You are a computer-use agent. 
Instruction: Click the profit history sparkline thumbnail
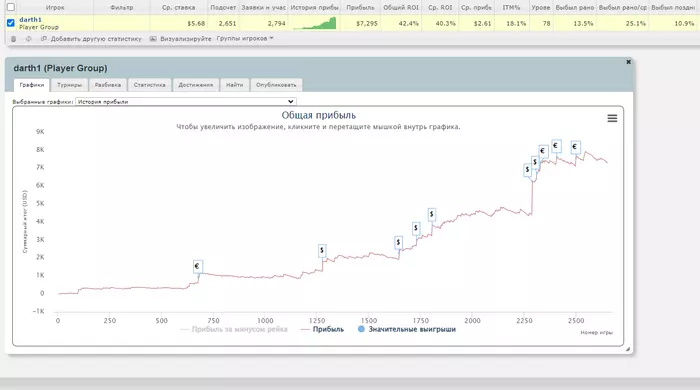(314, 23)
